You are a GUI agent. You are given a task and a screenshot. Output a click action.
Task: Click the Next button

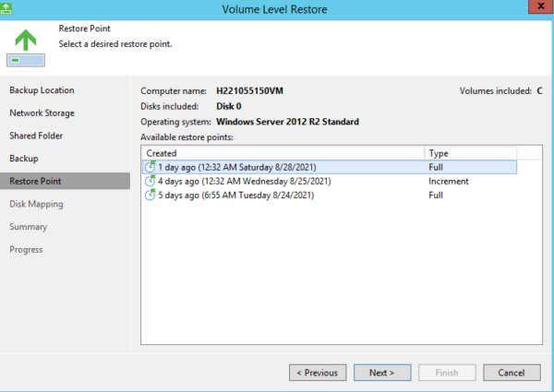[x=381, y=373]
